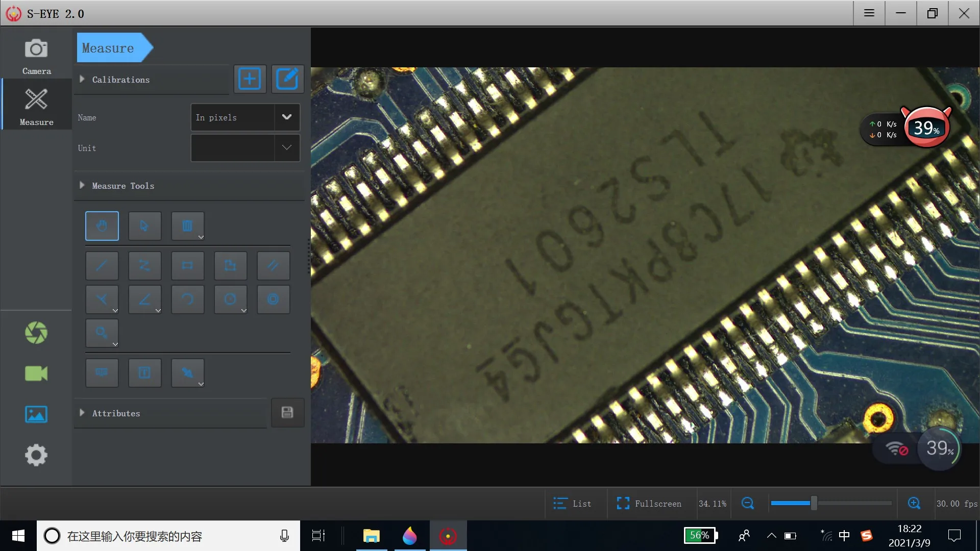The width and height of the screenshot is (980, 551).
Task: Select the text annotation tool
Action: [x=144, y=373]
